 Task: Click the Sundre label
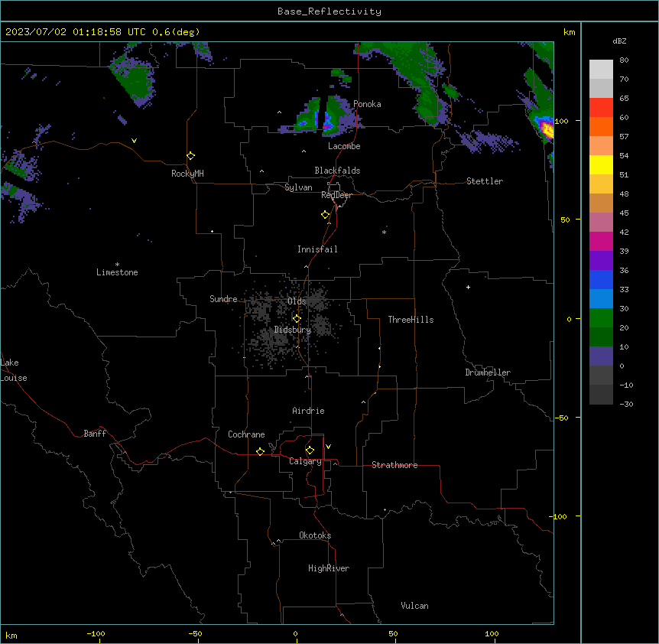[223, 299]
